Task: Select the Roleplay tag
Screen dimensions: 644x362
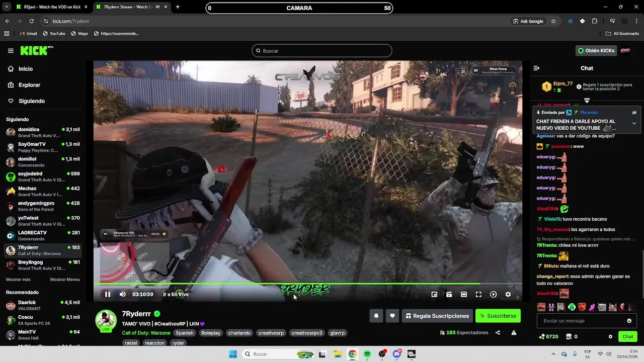Action: point(211,333)
